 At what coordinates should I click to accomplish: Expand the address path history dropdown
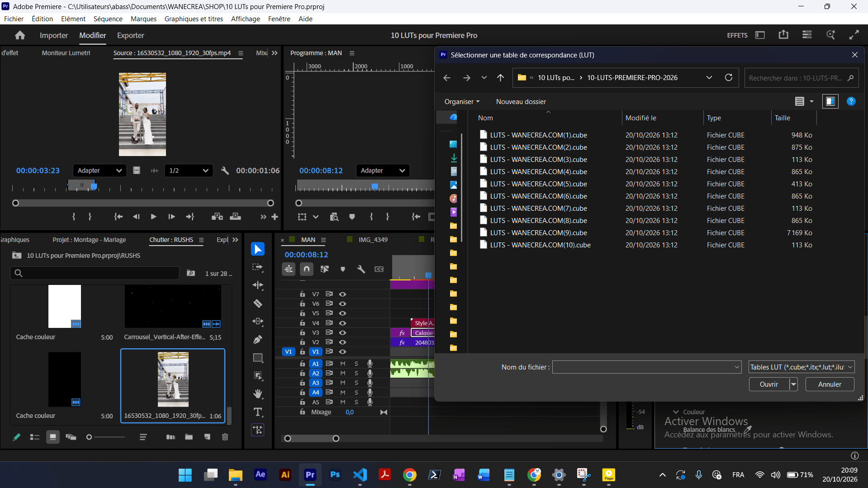pyautogui.click(x=709, y=78)
